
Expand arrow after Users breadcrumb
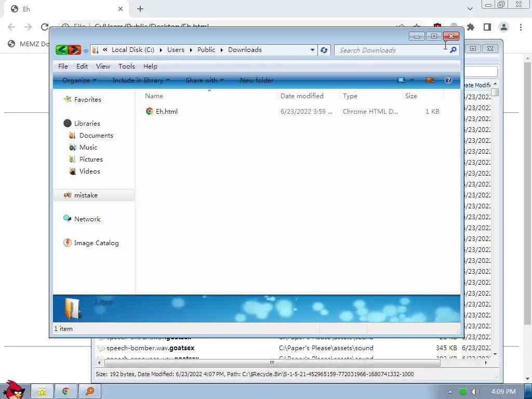191,50
